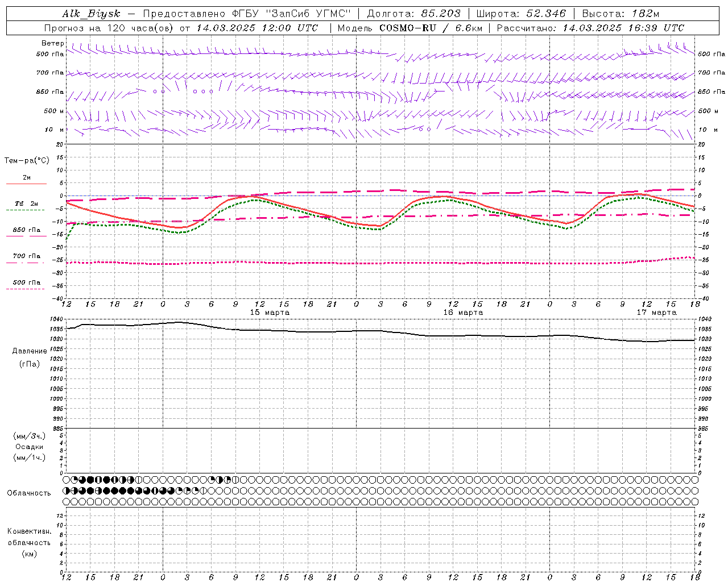The height and width of the screenshot is (582, 728).
Task: Click the "Облачность" cloud cover label
Action: tap(29, 493)
